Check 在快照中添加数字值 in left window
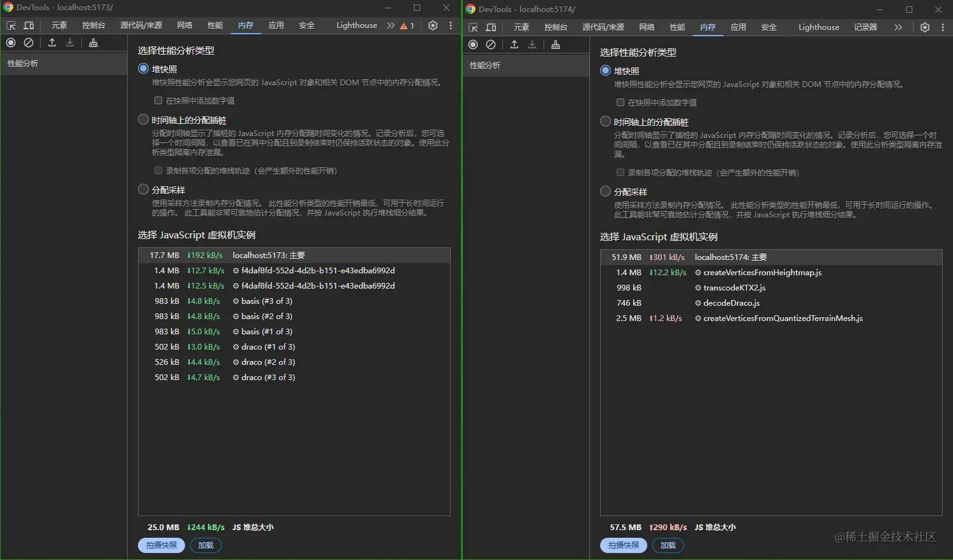953x560 pixels. (158, 100)
